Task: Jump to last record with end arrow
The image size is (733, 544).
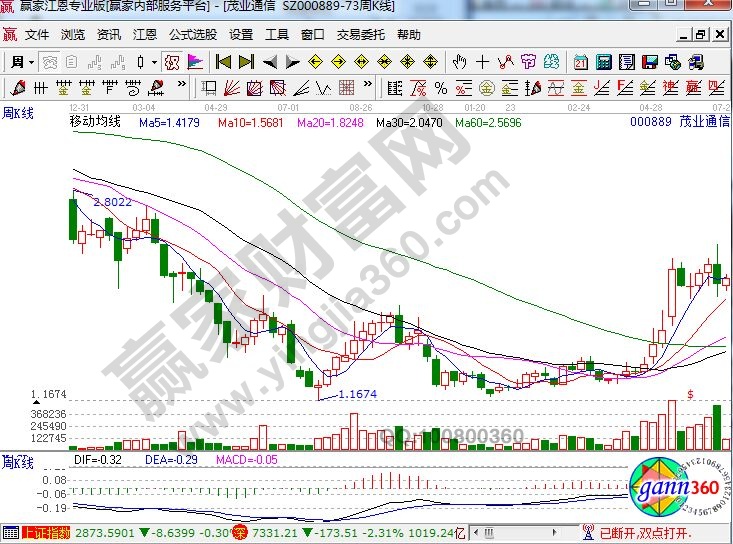Action: click(244, 61)
